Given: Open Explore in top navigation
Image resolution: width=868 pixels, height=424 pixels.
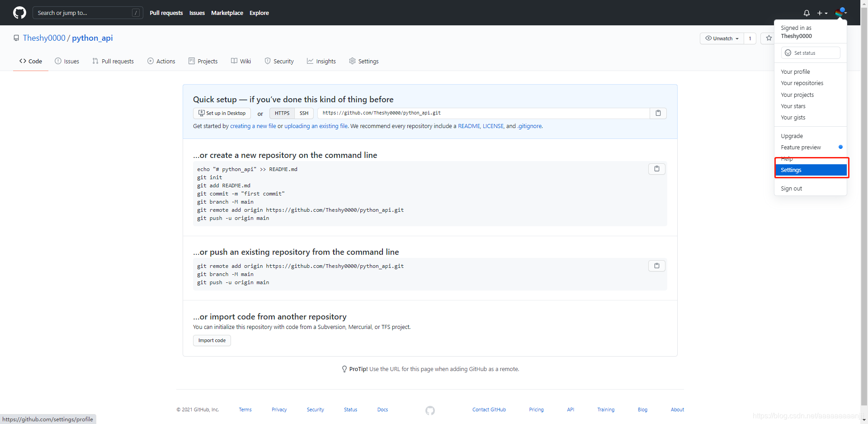Looking at the screenshot, I should [x=259, y=13].
